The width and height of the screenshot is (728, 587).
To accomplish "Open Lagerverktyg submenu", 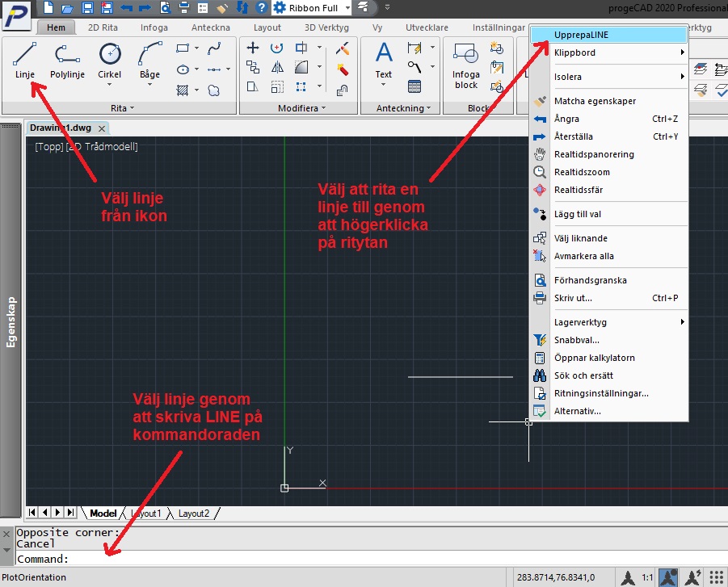I will coord(608,322).
